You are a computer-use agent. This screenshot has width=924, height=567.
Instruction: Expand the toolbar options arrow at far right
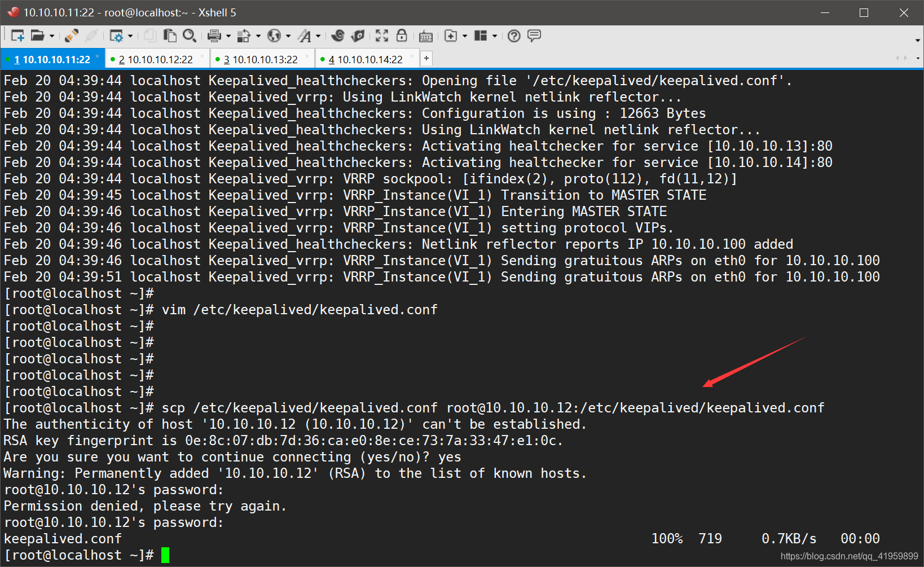pyautogui.click(x=918, y=41)
